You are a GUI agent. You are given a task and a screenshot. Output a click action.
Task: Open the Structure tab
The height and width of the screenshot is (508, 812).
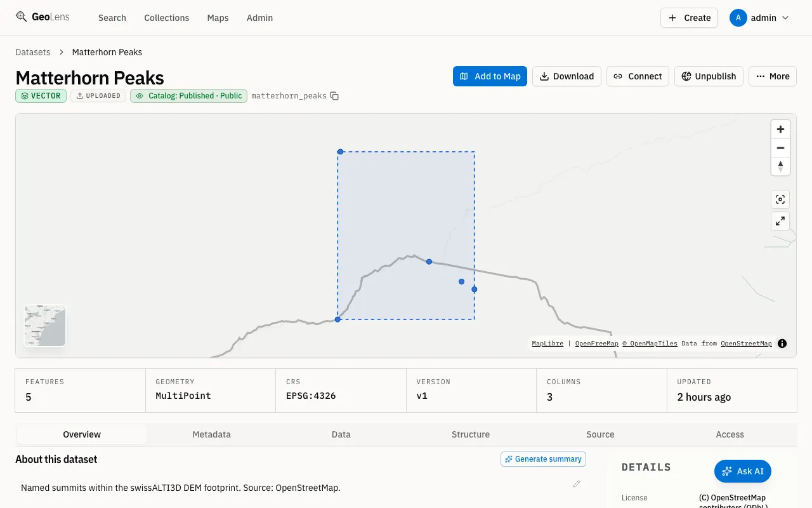pyautogui.click(x=471, y=434)
